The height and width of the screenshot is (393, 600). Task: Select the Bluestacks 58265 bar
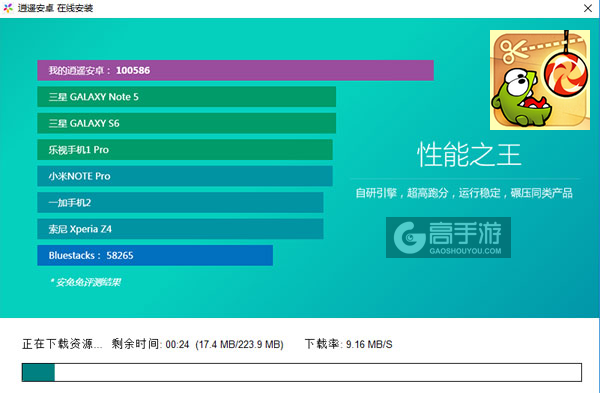tap(155, 255)
